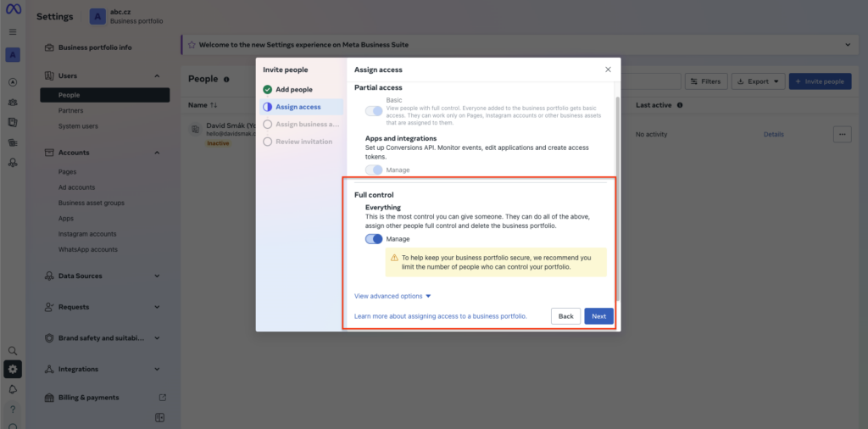Open the hamburger menu in left rail
Viewport: 868px width, 429px height.
13,32
